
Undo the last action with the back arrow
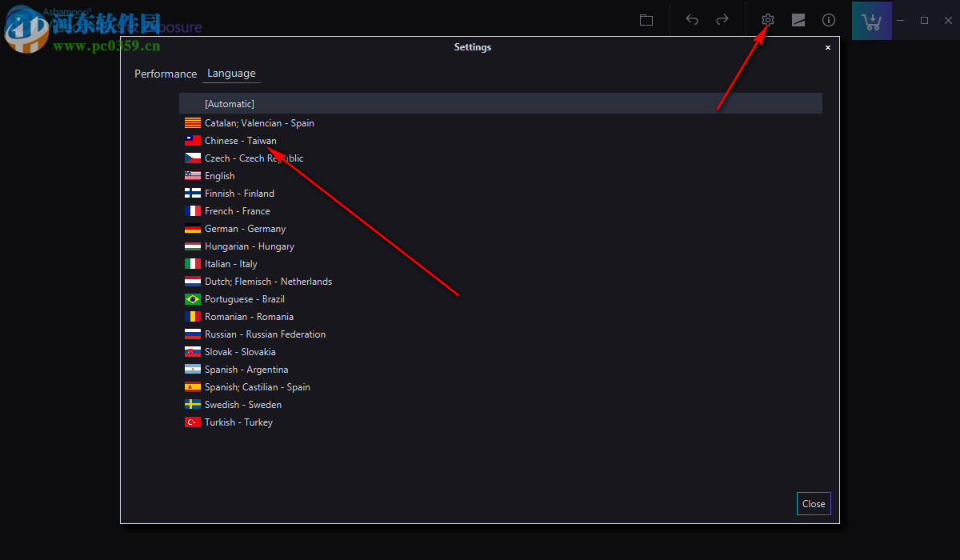pos(691,20)
